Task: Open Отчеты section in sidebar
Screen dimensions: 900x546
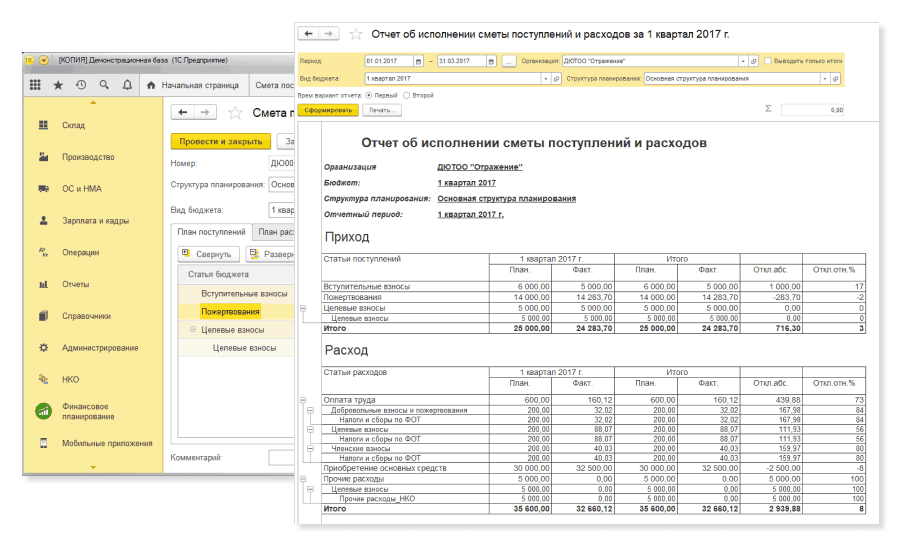Action: 76,284
